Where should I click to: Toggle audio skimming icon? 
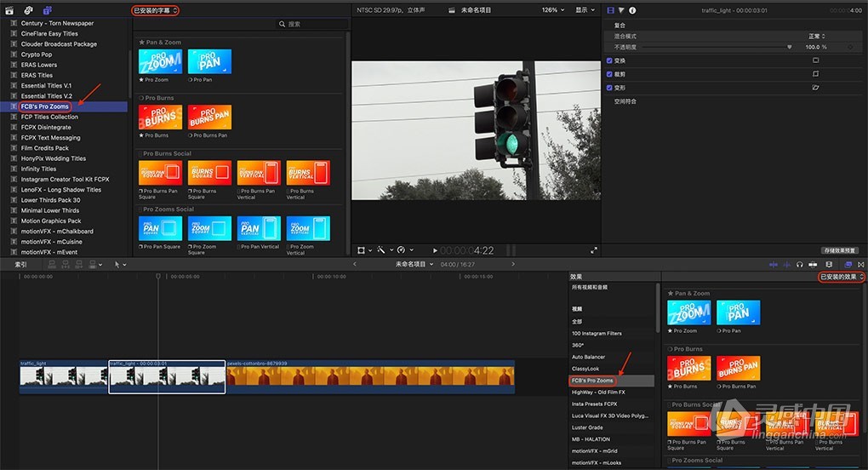pyautogui.click(x=786, y=265)
